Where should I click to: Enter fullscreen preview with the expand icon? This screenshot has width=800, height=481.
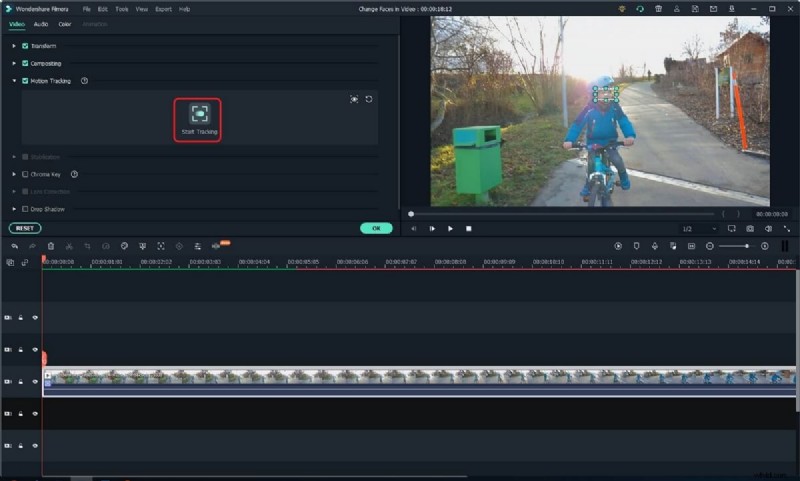pyautogui.click(x=787, y=229)
